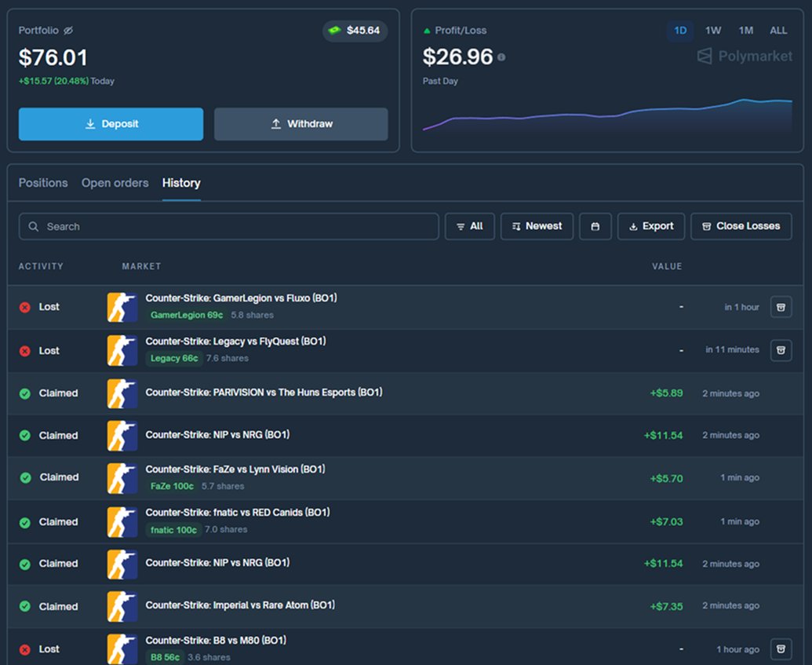Select the ALL profit/loss range
Screen dimensions: 812x665
(x=778, y=31)
